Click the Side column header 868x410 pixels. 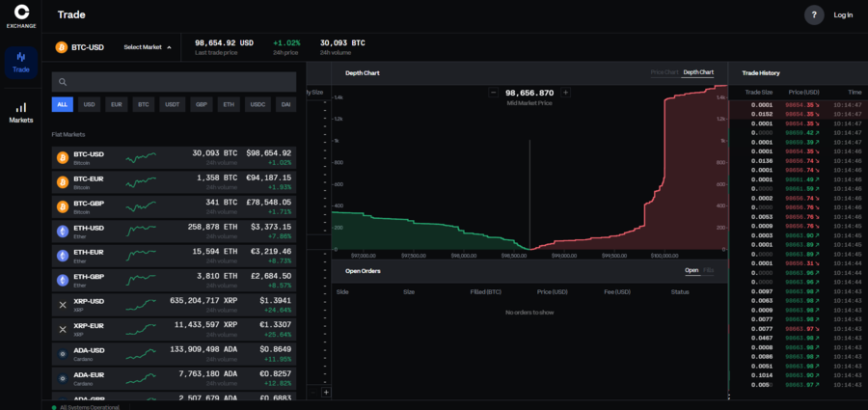[x=342, y=291]
